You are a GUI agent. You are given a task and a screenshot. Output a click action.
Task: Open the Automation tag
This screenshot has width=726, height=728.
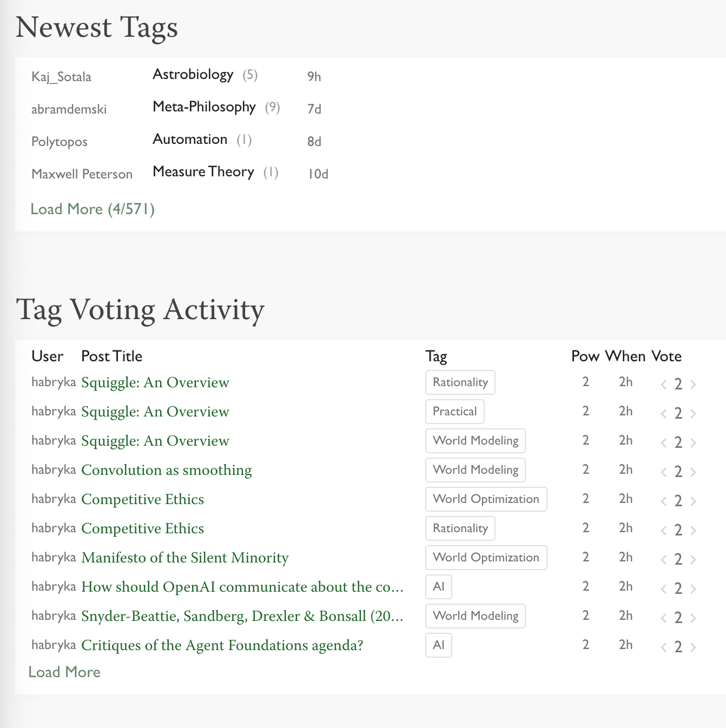190,140
